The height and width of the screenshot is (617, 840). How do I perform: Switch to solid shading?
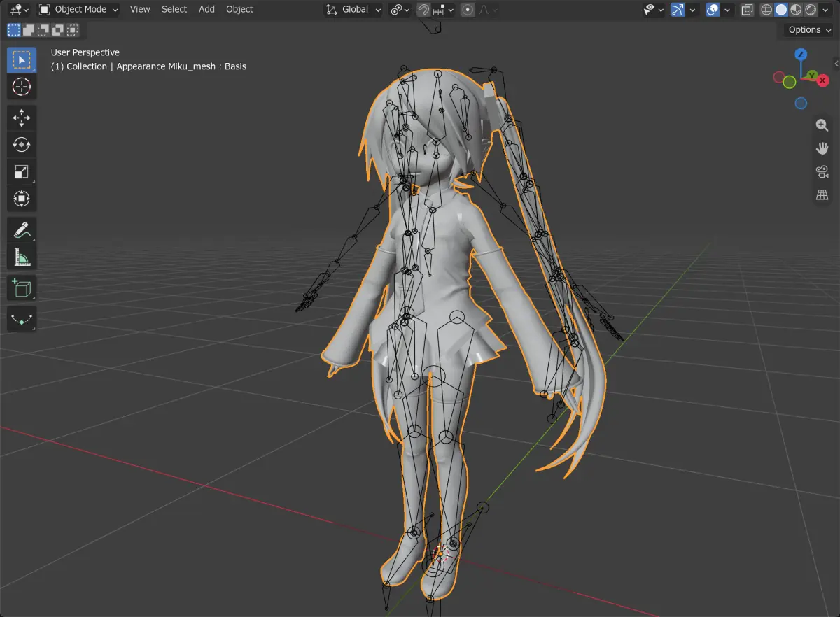tap(781, 10)
